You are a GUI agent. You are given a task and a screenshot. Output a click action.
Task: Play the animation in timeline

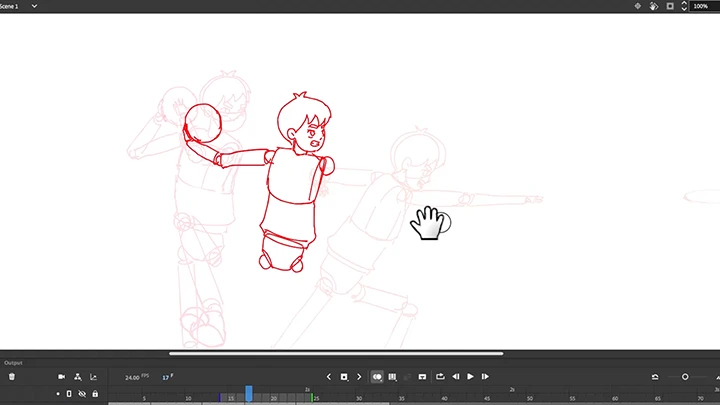click(x=470, y=377)
